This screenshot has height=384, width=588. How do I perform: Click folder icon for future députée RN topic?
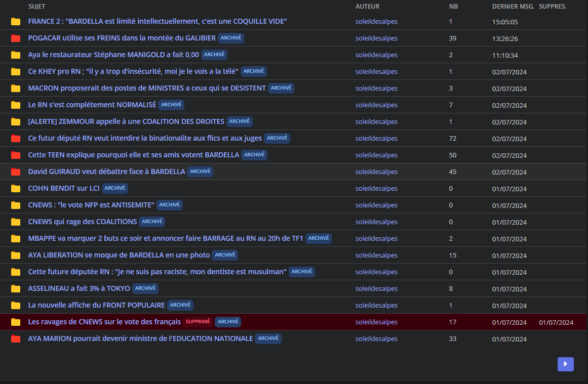[16, 272]
